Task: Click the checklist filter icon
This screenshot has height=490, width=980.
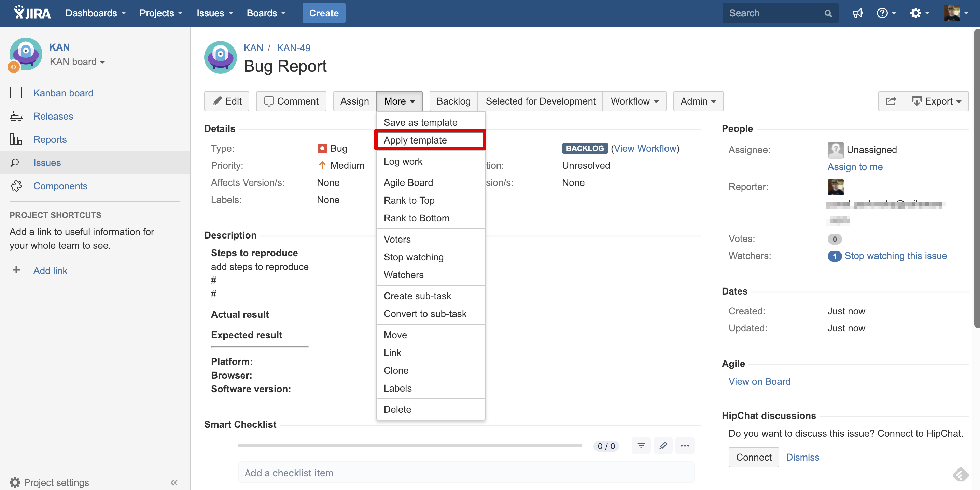Action: [x=641, y=446]
